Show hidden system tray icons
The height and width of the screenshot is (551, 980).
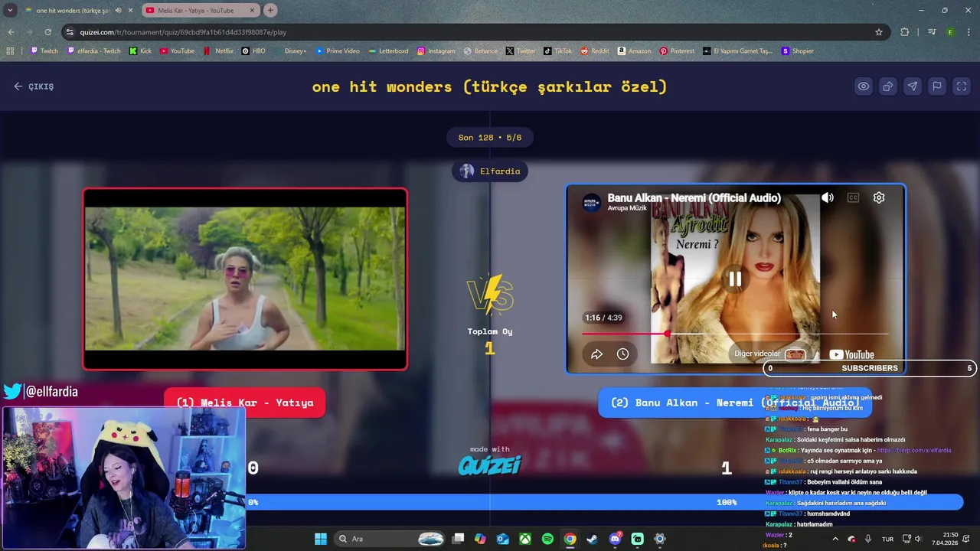835,539
